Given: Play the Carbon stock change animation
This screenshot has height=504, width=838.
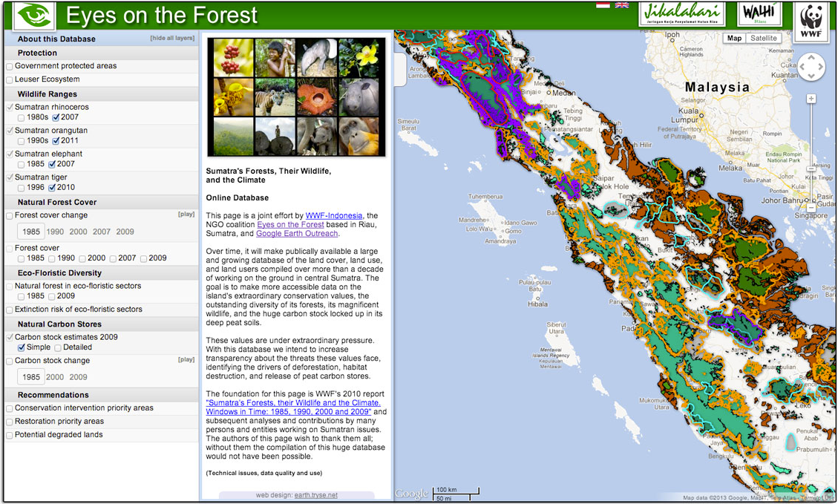Looking at the screenshot, I should click(x=186, y=359).
